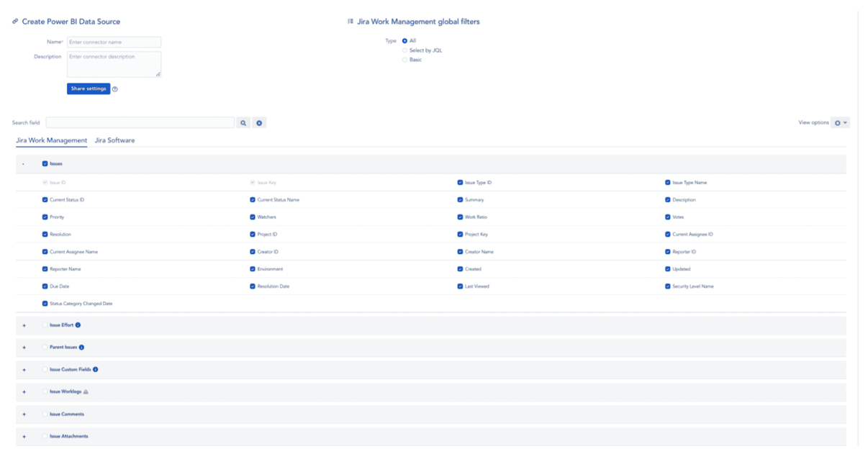Enable the Issue Comments group checkbox
This screenshot has height=454, width=868.
click(x=45, y=414)
